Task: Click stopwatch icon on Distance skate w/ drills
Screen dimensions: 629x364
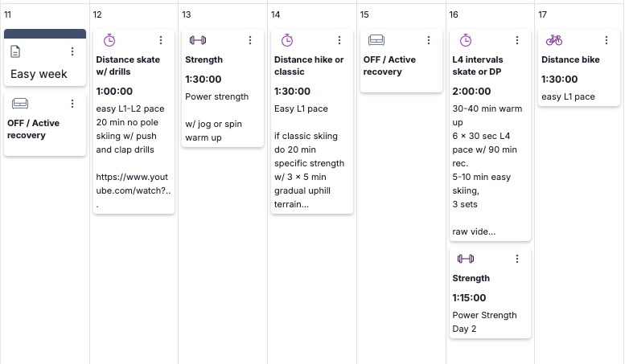Action: [109, 40]
